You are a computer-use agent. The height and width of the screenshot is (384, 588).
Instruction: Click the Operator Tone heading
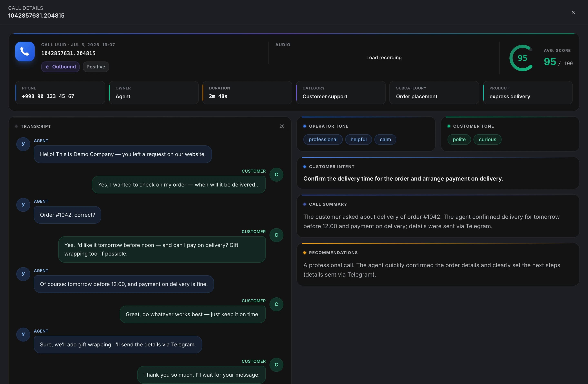[x=329, y=126]
